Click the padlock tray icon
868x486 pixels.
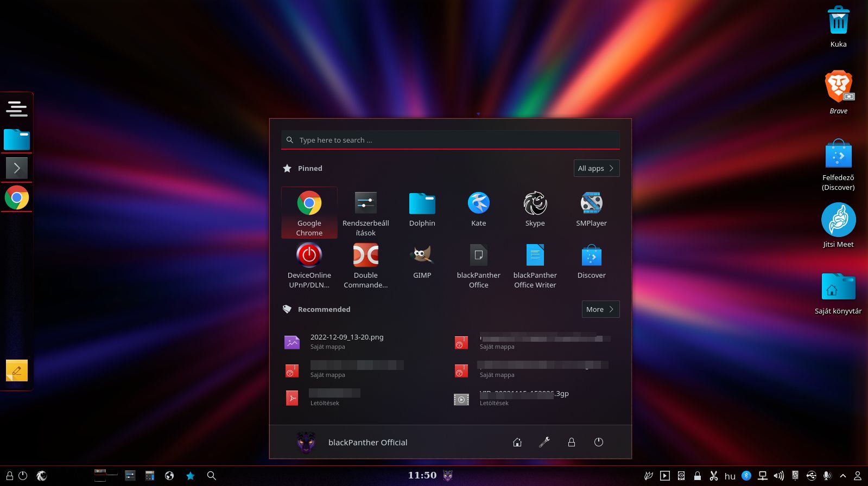698,476
